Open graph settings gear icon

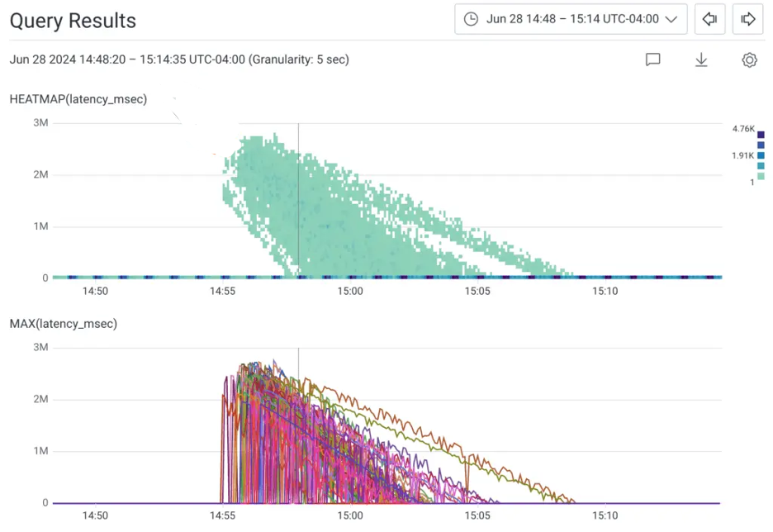[749, 59]
